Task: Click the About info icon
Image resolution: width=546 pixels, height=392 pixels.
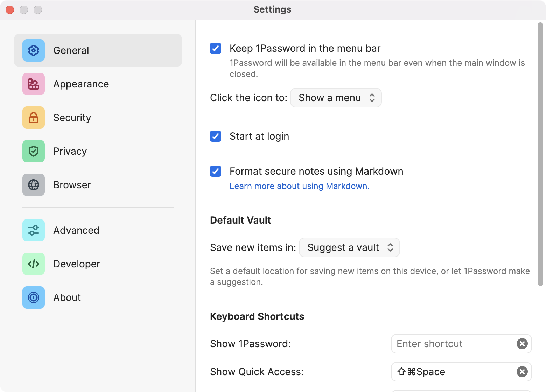Action: [33, 297]
